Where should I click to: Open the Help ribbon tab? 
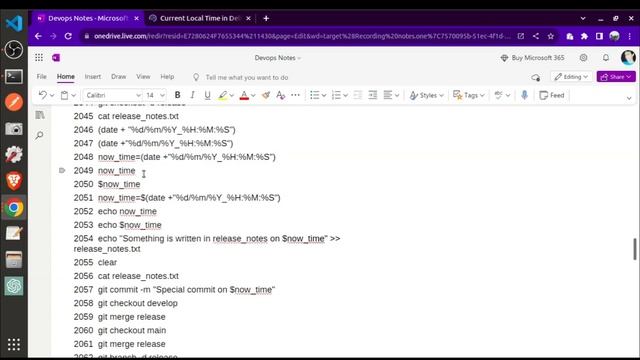[167, 77]
